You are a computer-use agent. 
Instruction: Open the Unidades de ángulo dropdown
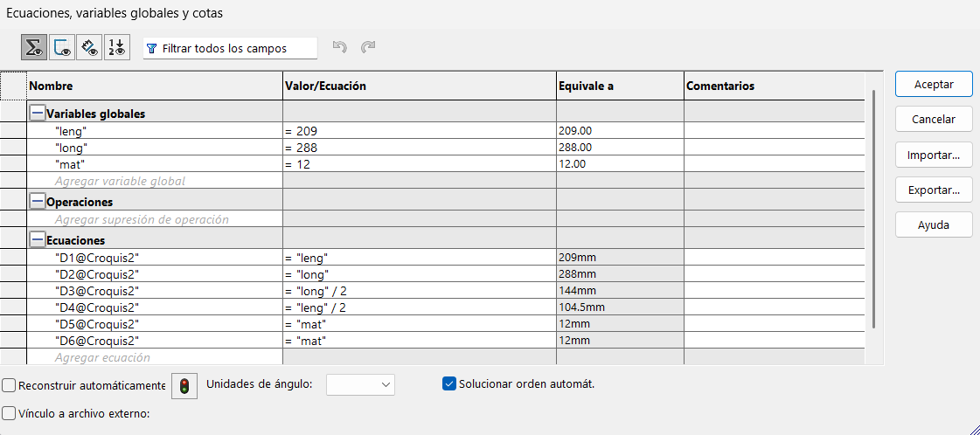(360, 384)
